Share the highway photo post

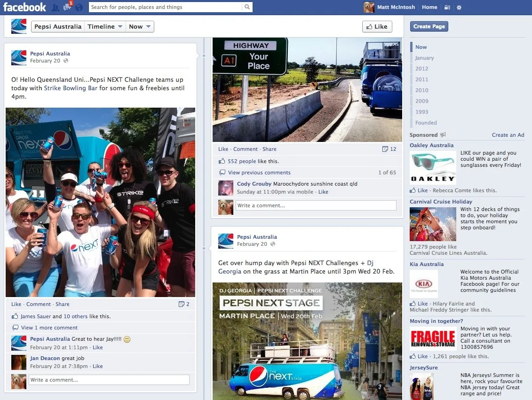pos(270,149)
